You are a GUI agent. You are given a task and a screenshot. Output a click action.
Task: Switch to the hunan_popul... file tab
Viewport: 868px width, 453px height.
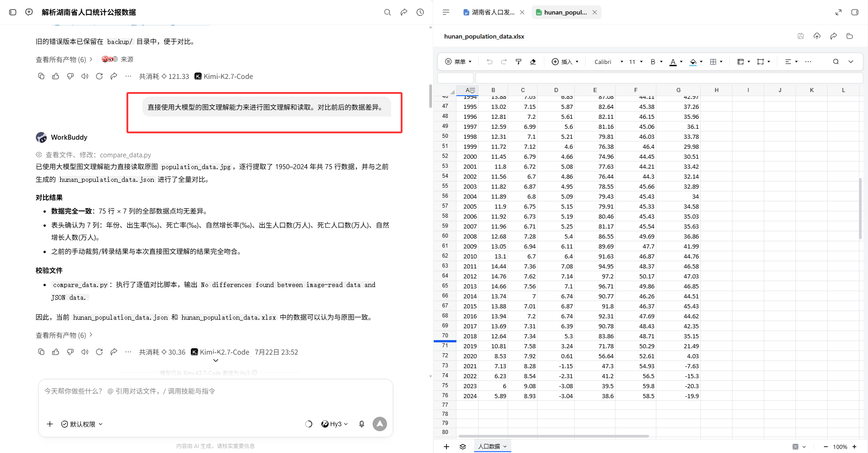[x=561, y=12]
